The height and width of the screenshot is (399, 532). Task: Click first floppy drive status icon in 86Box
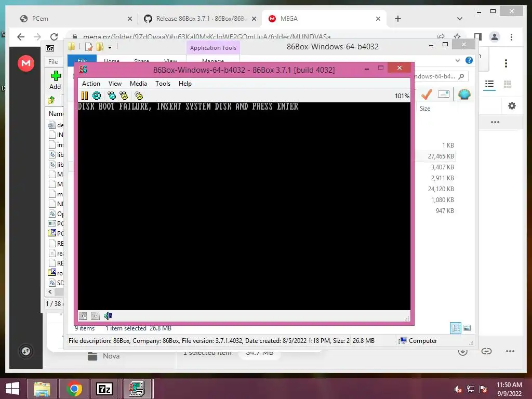pos(83,316)
